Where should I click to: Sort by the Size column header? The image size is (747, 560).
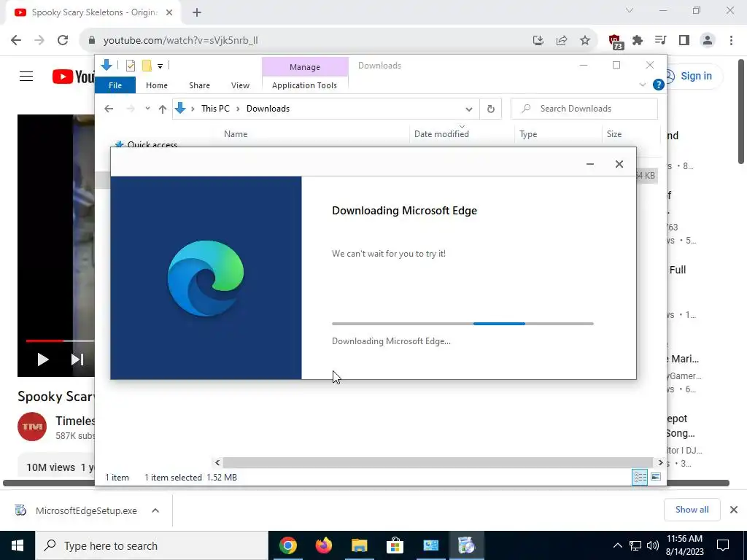pyautogui.click(x=614, y=134)
